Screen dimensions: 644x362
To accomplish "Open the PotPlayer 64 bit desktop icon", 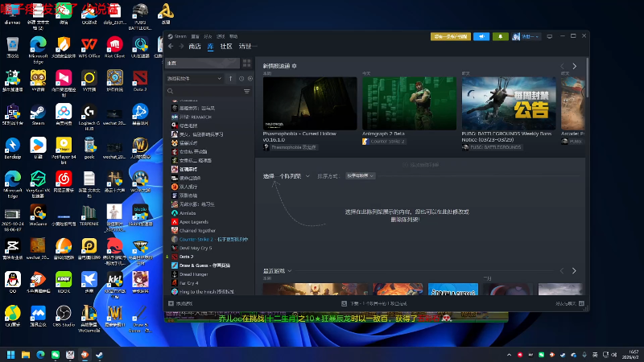I will coord(64,150).
